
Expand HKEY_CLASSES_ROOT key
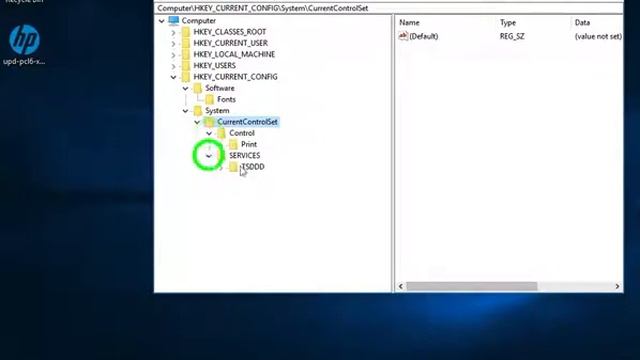click(x=173, y=32)
